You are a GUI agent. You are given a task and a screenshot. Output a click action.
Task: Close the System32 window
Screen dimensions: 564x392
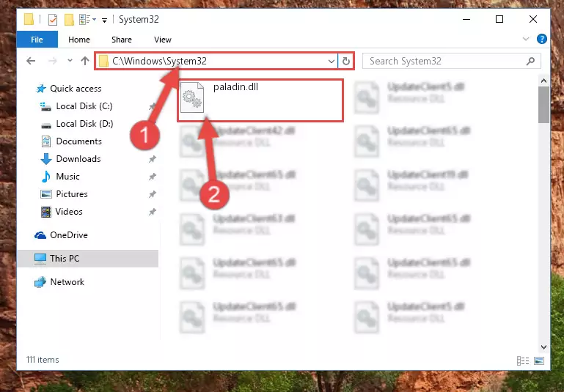click(533, 19)
